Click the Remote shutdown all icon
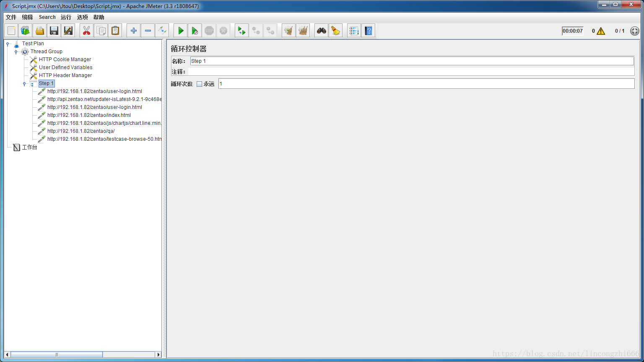 coord(270,31)
